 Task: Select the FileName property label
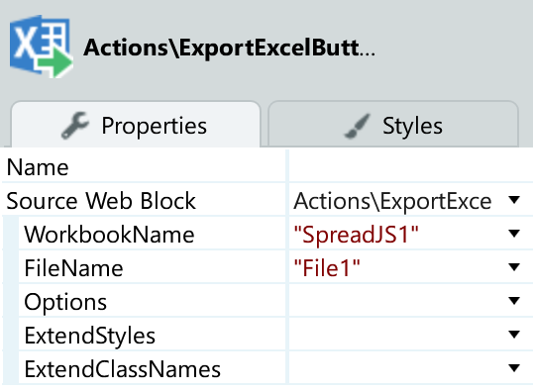tap(73, 268)
